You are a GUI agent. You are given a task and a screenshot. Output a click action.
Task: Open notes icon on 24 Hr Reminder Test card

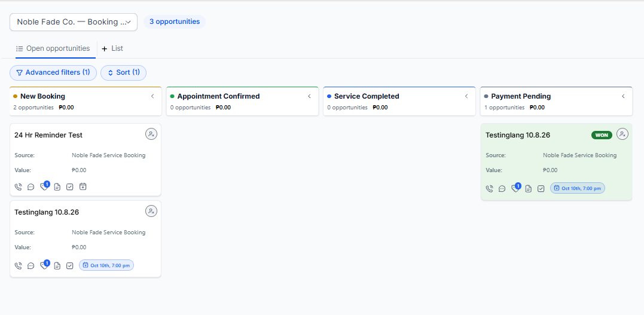click(57, 187)
